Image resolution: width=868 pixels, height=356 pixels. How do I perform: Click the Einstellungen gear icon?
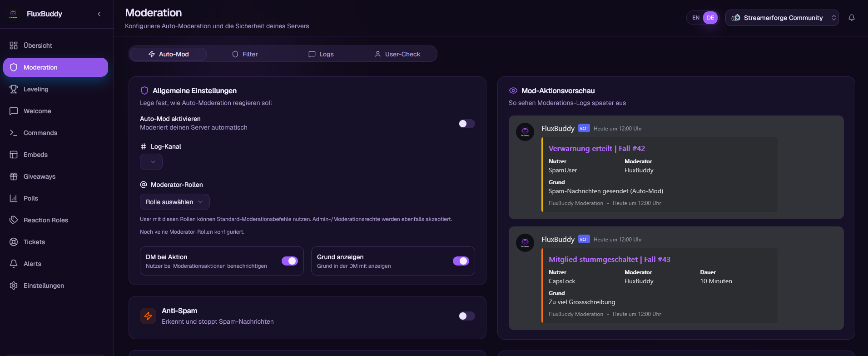(14, 286)
